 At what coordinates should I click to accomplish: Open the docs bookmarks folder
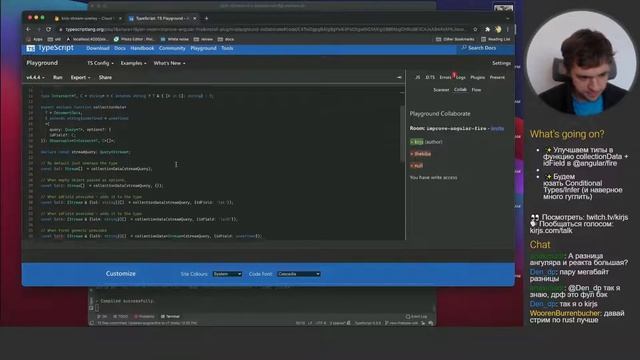click(226, 39)
